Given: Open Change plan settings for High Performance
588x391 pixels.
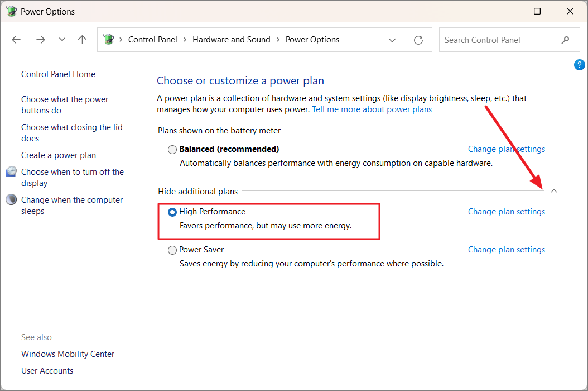Looking at the screenshot, I should click(506, 211).
